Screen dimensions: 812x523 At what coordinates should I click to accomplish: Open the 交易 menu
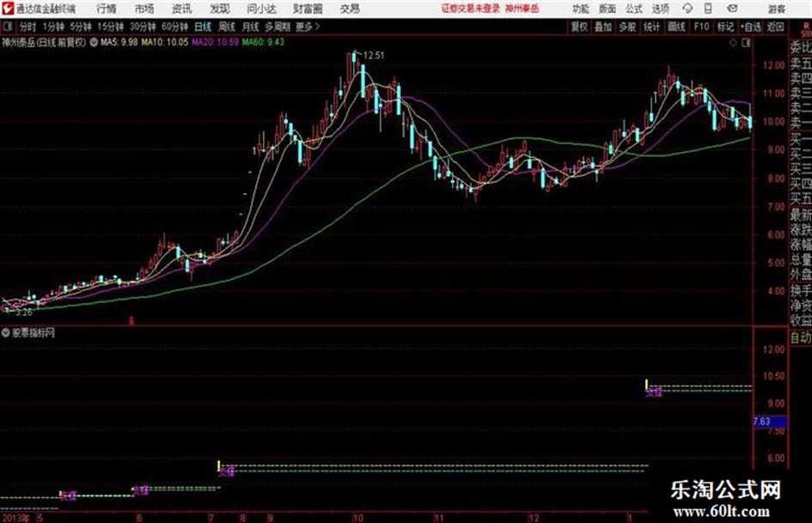pos(350,9)
